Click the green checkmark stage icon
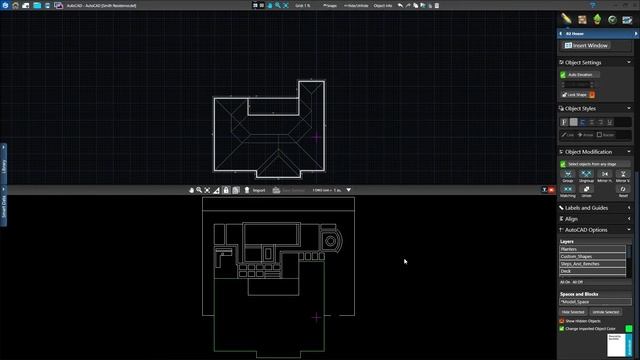640x360 pixels. (x=612, y=19)
